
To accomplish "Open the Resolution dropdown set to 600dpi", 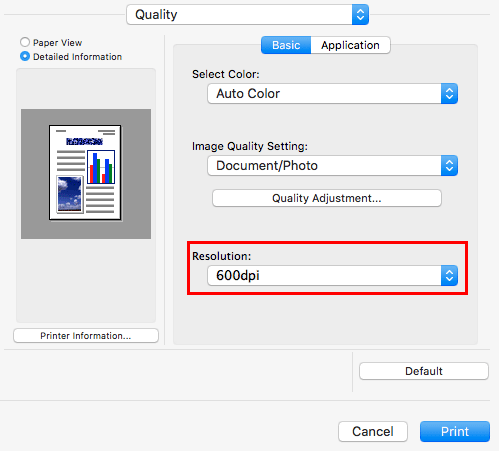I will (x=332, y=276).
